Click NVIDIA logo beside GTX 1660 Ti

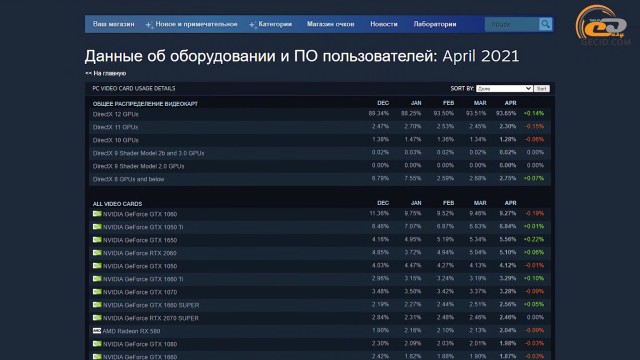[x=97, y=279]
